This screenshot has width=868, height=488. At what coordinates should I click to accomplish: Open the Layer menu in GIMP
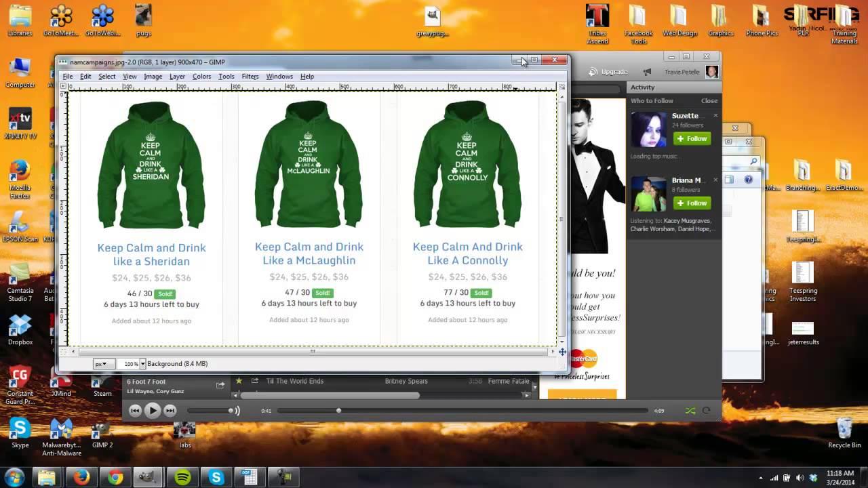(x=178, y=77)
